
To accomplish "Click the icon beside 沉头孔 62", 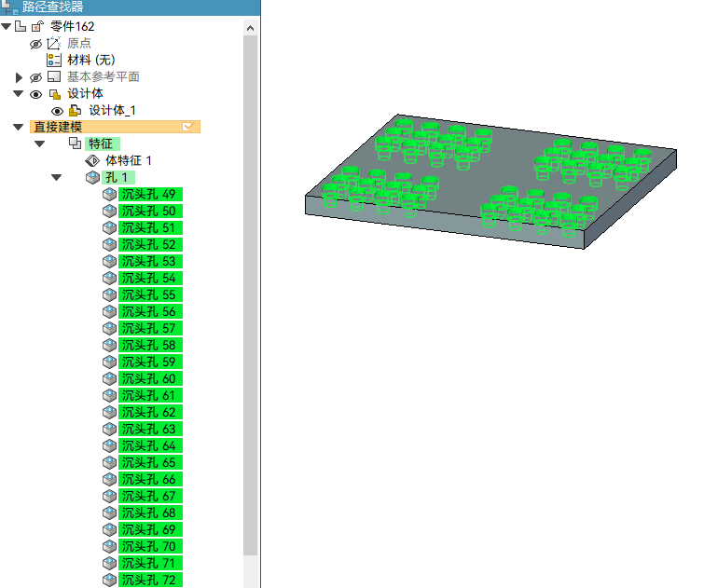I will (109, 412).
